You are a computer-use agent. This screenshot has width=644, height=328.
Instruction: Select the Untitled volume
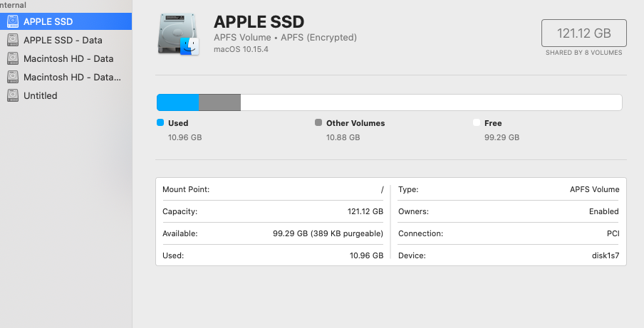66,95
